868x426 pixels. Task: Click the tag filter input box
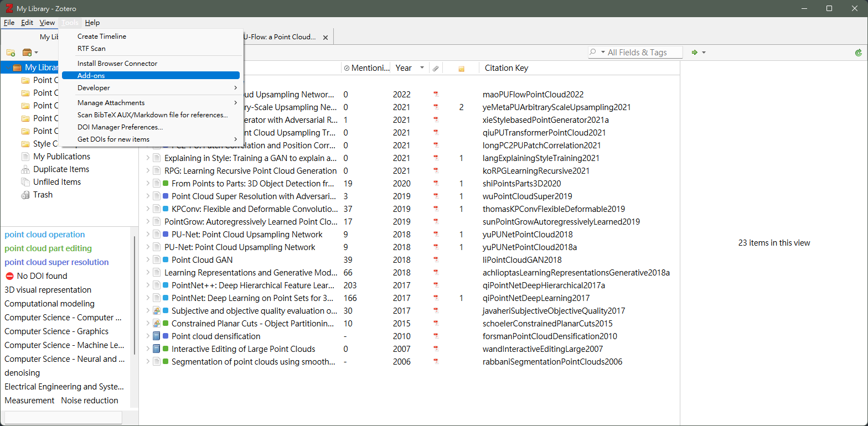pos(63,418)
